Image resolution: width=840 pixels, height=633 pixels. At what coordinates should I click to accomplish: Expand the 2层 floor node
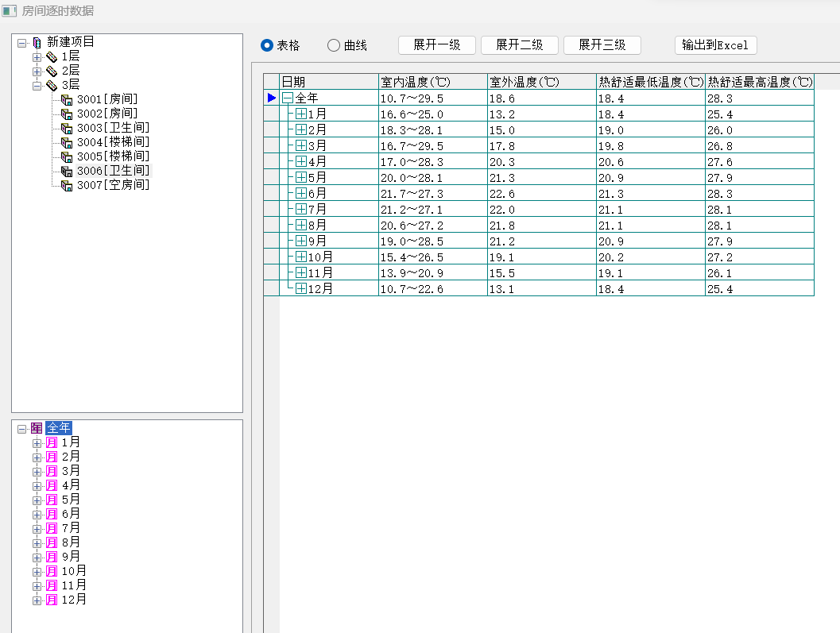pos(37,71)
